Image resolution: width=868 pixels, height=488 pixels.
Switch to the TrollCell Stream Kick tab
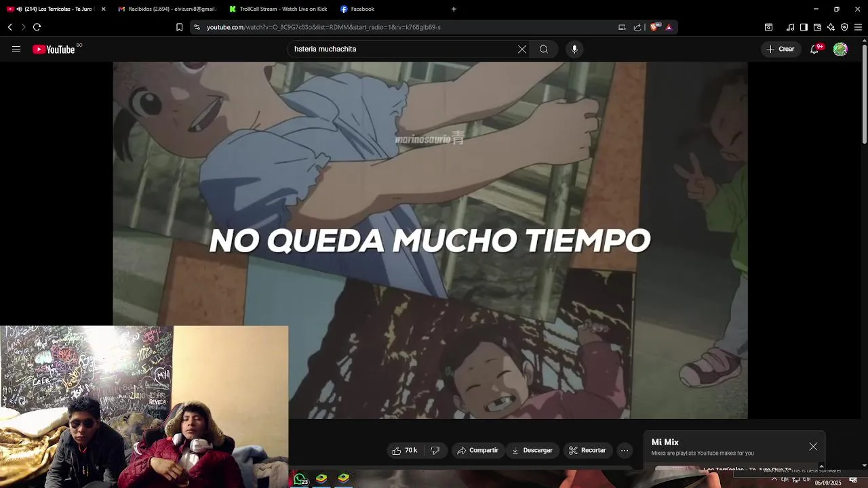[278, 9]
